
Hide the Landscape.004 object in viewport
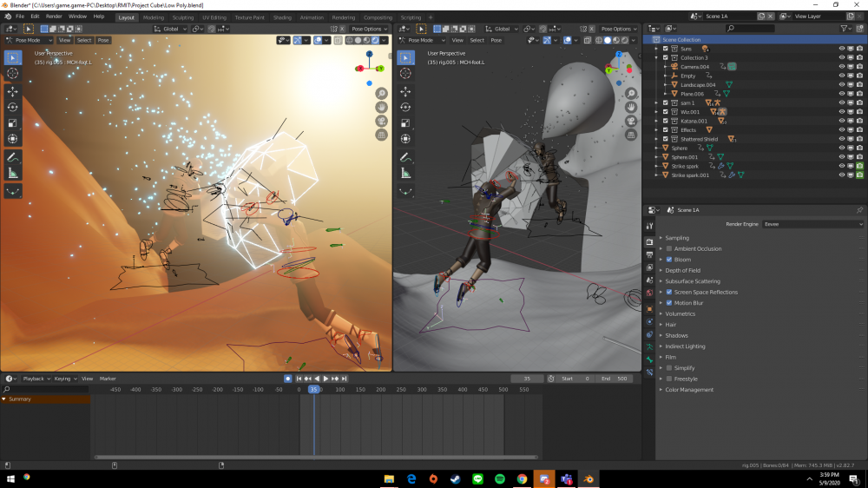tap(841, 85)
